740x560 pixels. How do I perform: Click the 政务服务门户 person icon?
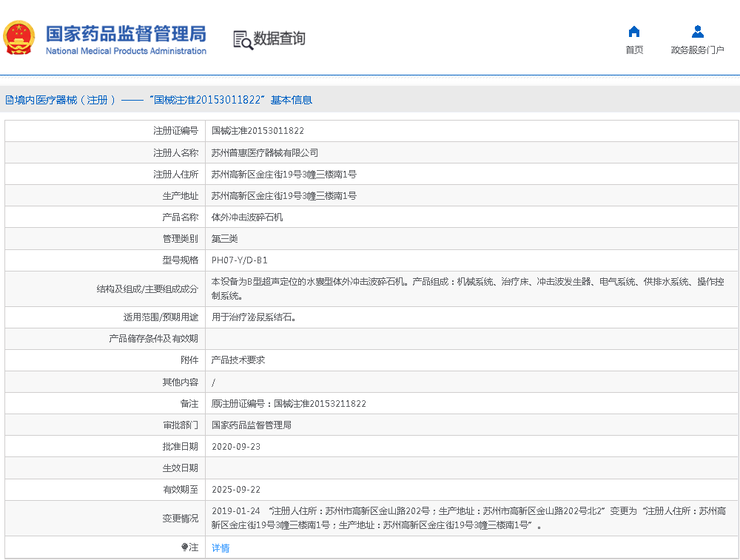click(697, 32)
